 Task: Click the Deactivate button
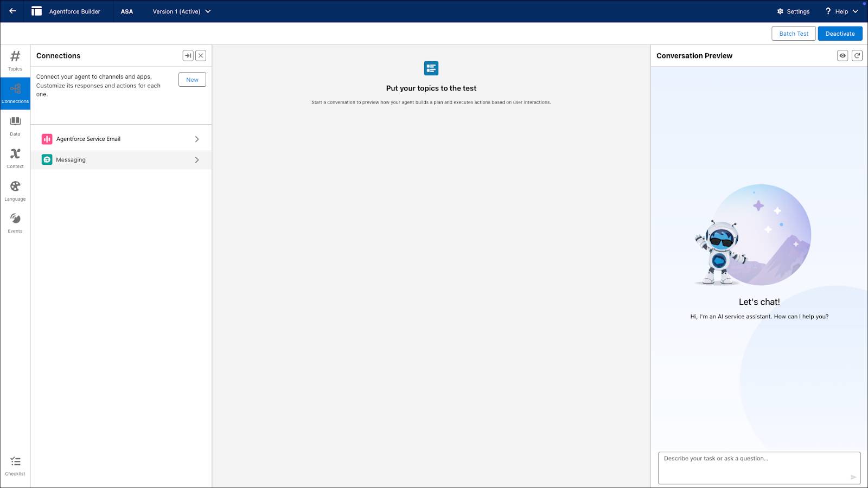(840, 33)
